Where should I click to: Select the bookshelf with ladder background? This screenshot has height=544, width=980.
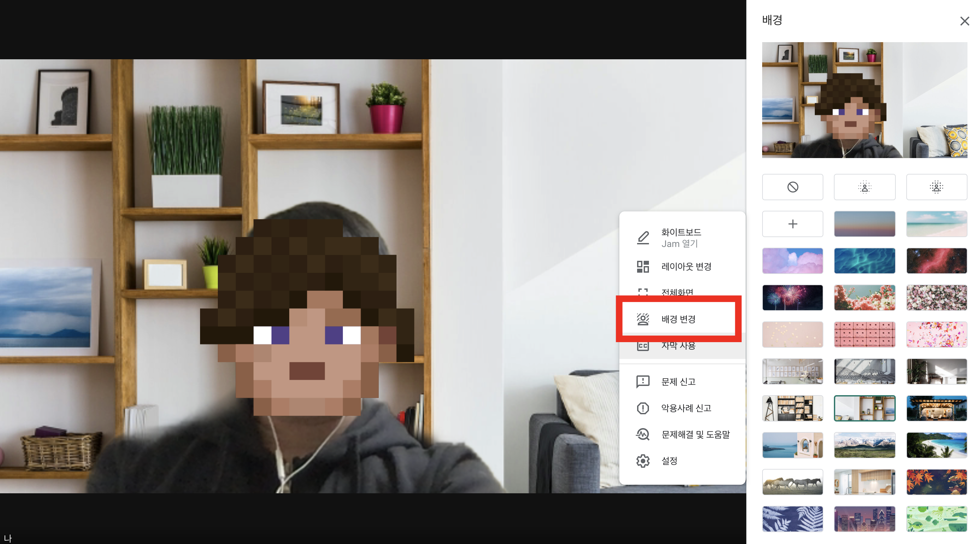[x=792, y=408]
